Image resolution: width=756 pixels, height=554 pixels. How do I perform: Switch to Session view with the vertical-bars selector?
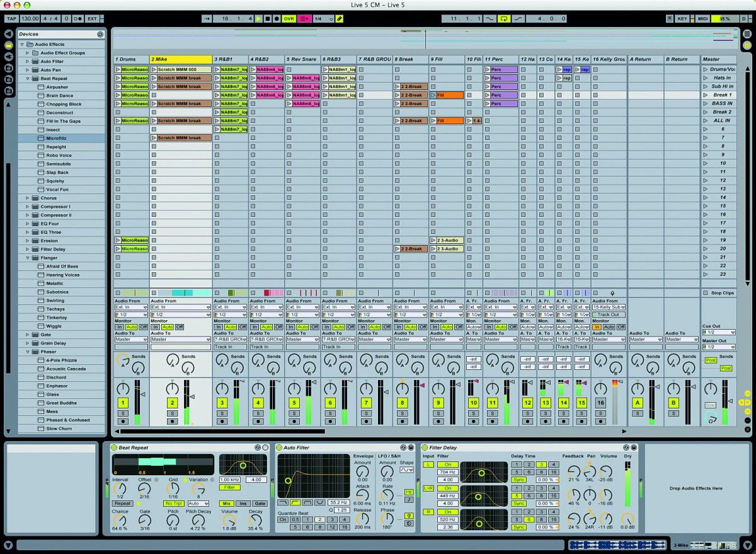747,45
